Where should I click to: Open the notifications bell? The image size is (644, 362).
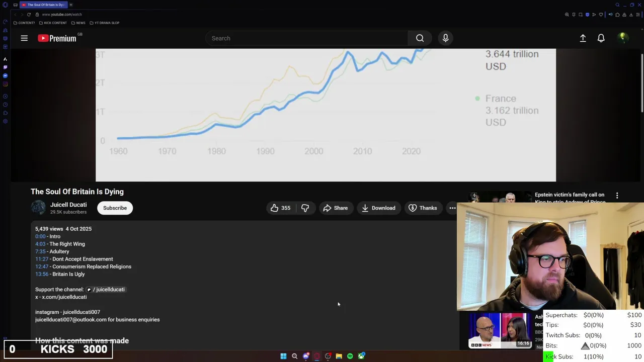(601, 38)
